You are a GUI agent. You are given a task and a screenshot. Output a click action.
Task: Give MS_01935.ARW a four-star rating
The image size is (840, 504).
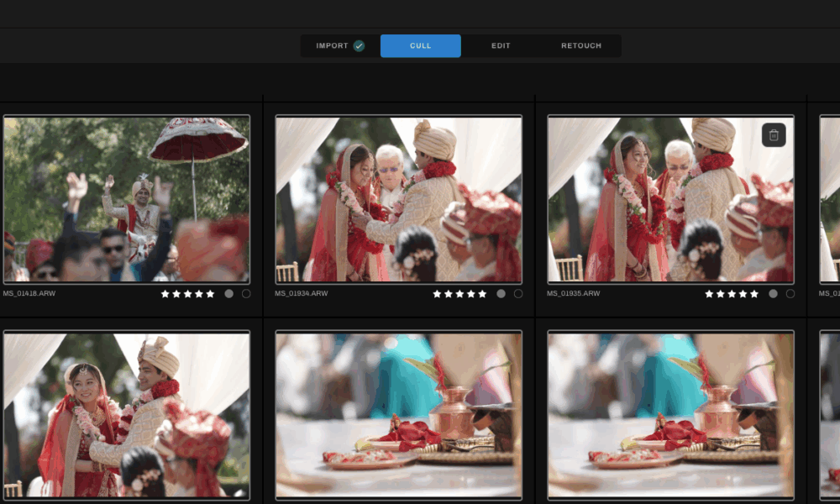[x=743, y=293]
